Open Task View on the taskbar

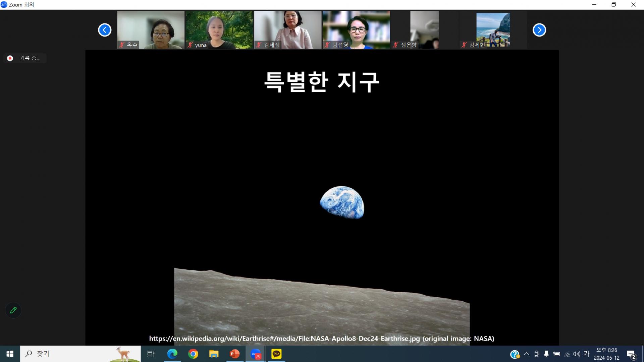click(x=151, y=354)
